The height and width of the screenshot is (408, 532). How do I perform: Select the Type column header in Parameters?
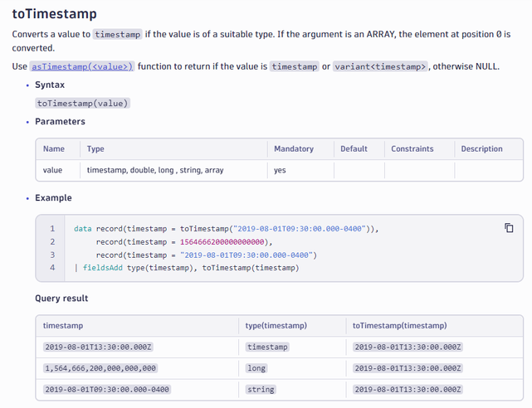tap(96, 149)
